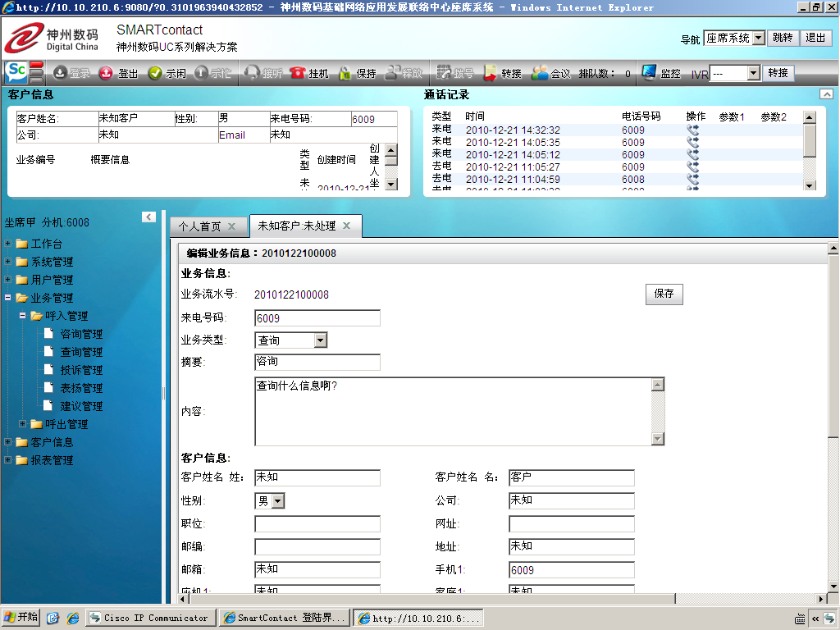Image resolution: width=840 pixels, height=630 pixels.
Task: Click down arrow of 通话记录 scrollbar
Action: click(x=810, y=185)
